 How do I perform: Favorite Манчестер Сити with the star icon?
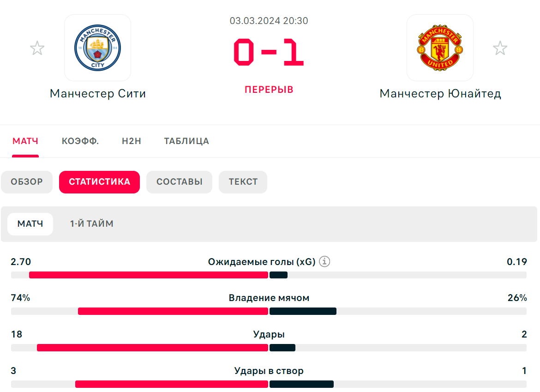pyautogui.click(x=37, y=48)
